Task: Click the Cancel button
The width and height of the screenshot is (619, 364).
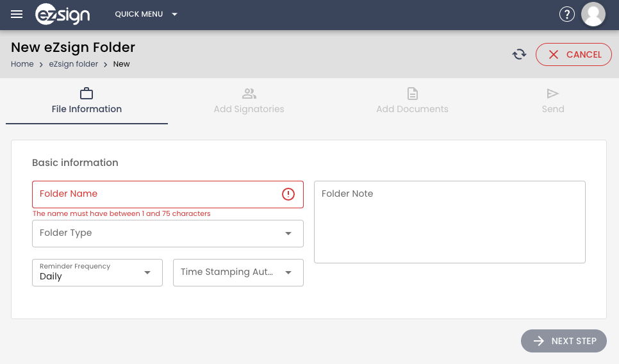Action: point(574,54)
